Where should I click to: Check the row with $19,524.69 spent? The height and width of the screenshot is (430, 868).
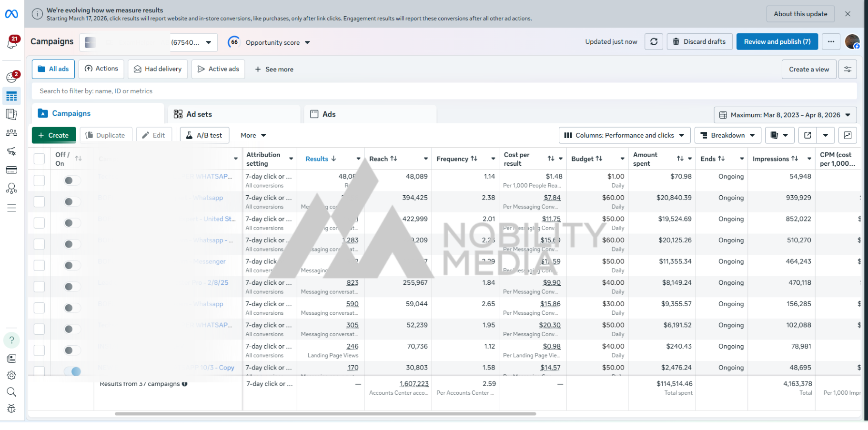tap(39, 223)
